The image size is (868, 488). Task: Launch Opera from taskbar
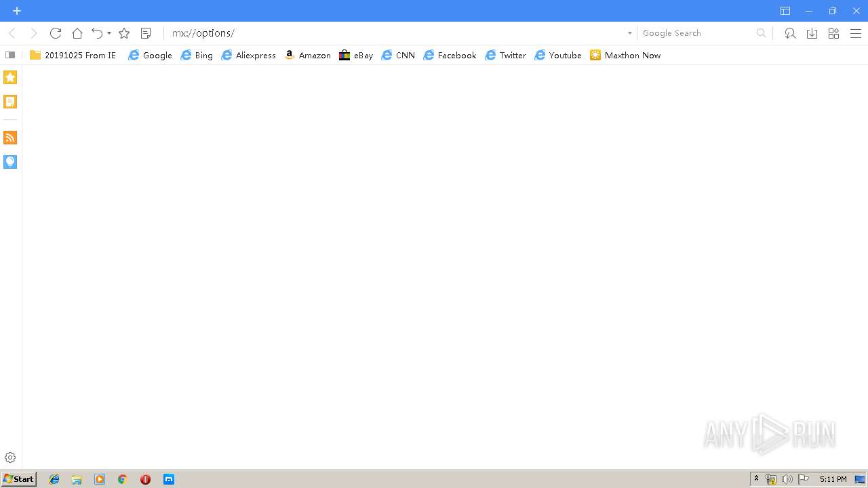[x=145, y=479]
